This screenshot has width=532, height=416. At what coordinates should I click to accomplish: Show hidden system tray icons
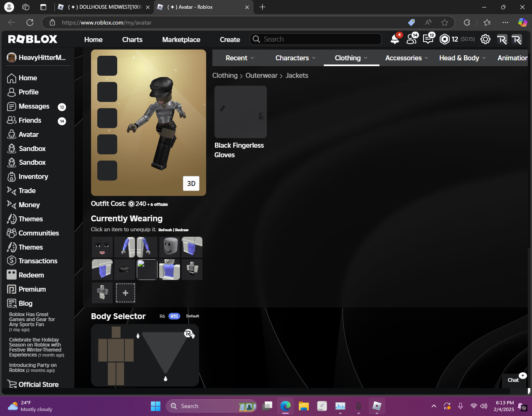point(434,406)
